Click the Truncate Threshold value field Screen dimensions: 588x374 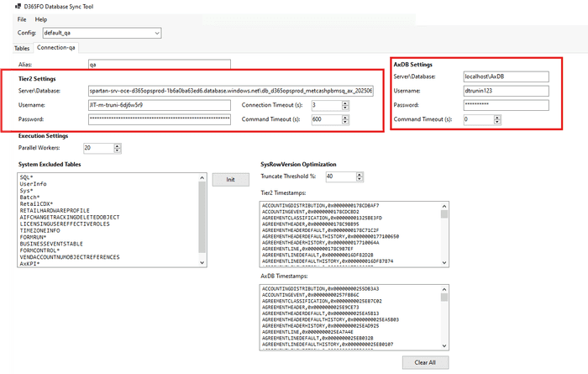pos(341,176)
